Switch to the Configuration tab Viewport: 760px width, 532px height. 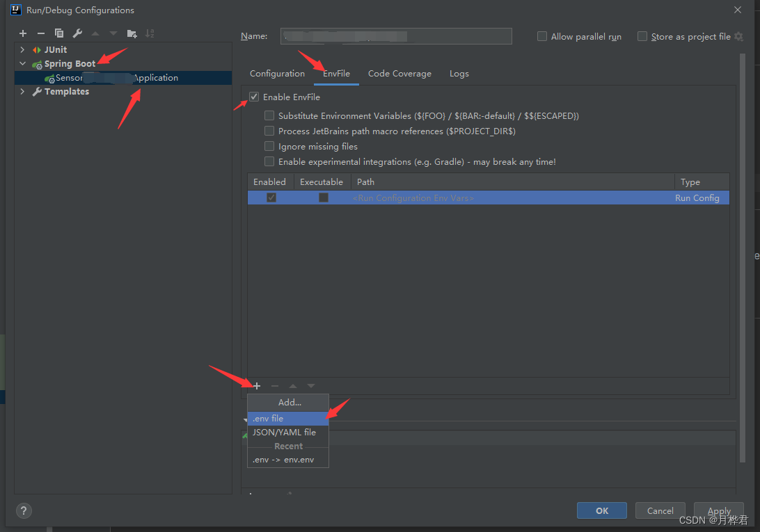tap(277, 74)
